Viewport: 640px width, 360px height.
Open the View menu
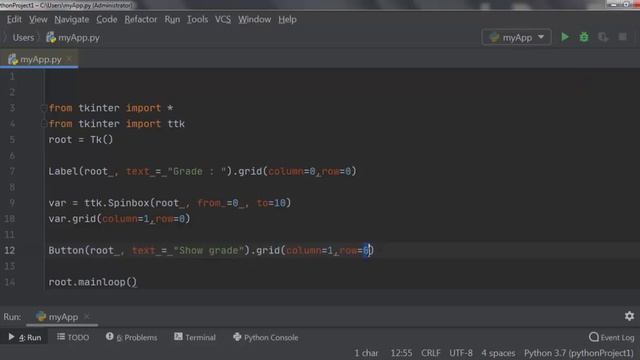(38, 19)
